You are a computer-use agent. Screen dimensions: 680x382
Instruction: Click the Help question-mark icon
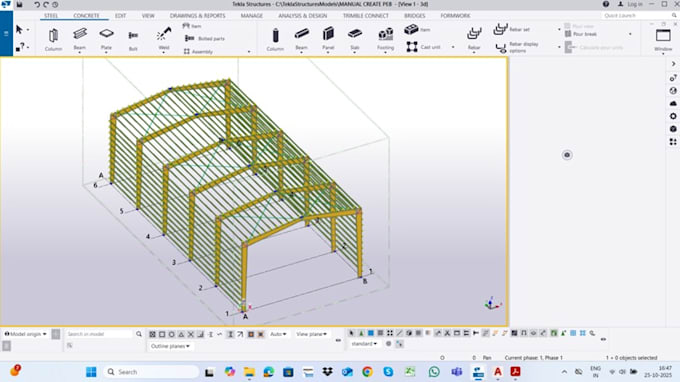[606, 4]
